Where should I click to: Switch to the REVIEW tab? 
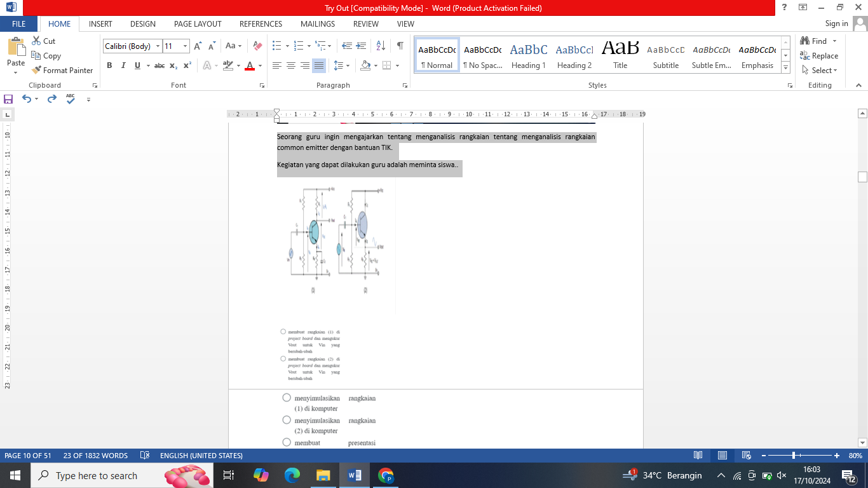pos(366,24)
